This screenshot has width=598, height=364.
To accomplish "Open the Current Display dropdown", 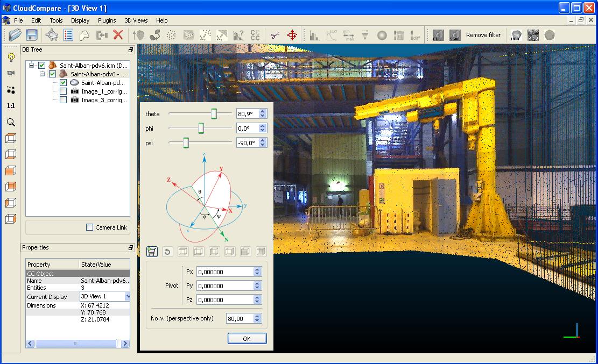I will click(128, 296).
